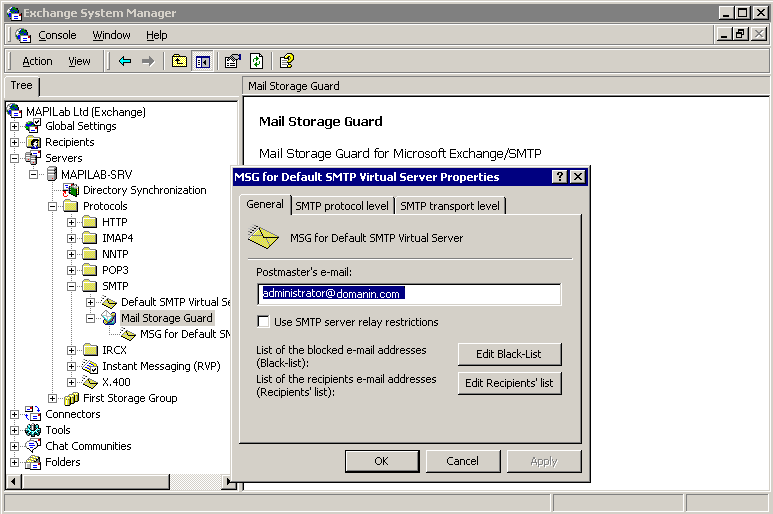Click the console icon beside the Console menu
The image size is (773, 514).
23,35
